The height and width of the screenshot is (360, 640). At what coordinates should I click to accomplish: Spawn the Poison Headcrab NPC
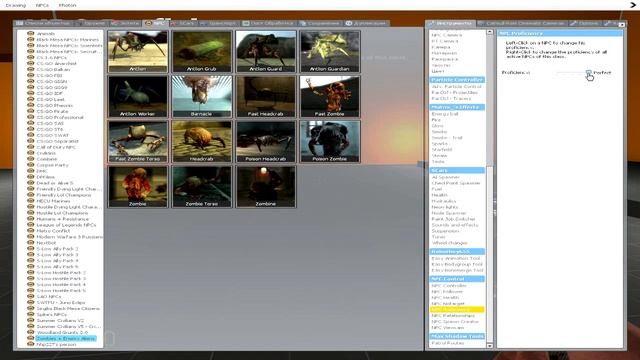tap(266, 141)
